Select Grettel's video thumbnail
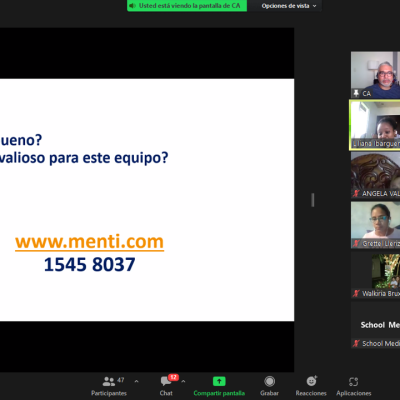Viewport: 400px width, 400px height. tap(375, 225)
